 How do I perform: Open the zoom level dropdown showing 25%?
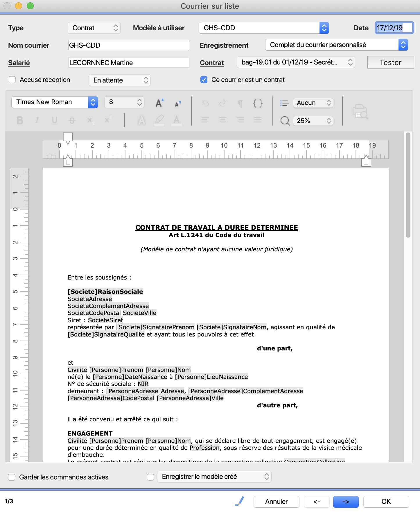click(313, 121)
